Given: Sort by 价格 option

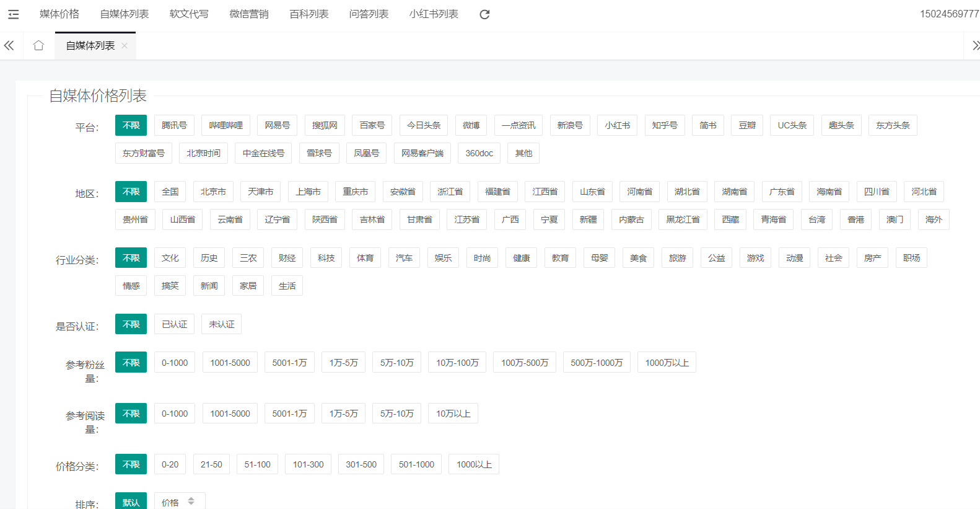Looking at the screenshot, I should 170,502.
